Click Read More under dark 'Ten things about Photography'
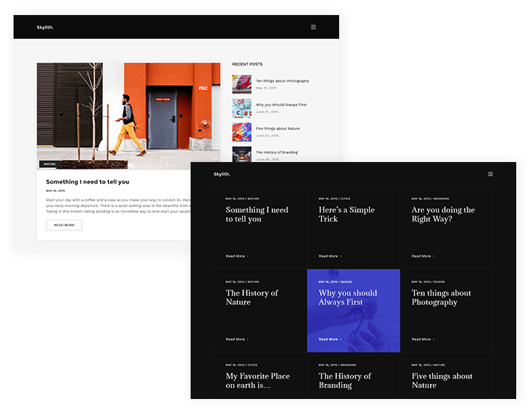 pyautogui.click(x=422, y=339)
